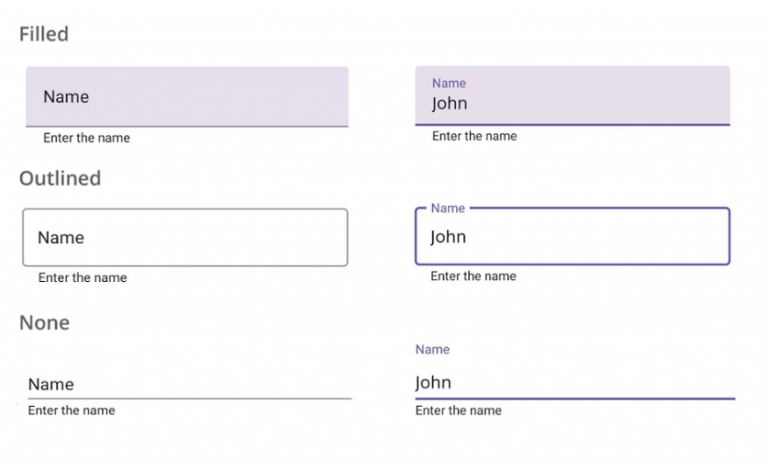This screenshot has height=462, width=768.
Task: Click the Name placeholder in the empty Outlined field
Action: (61, 238)
